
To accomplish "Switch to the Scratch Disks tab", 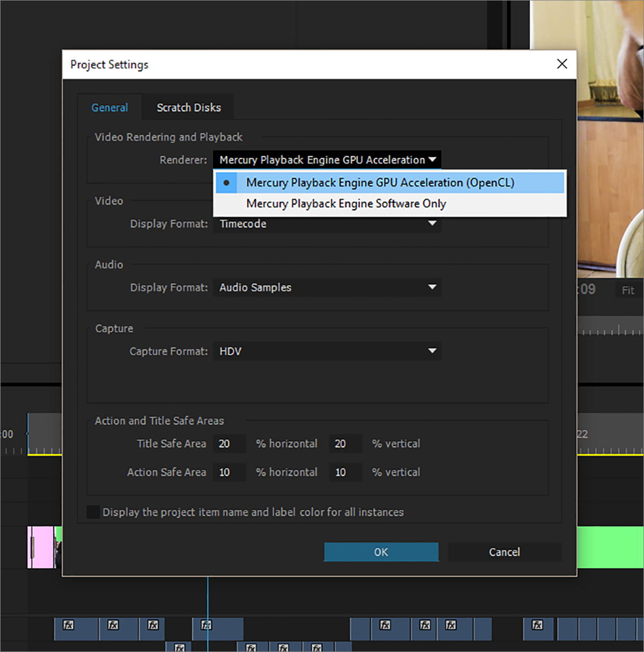I will (x=188, y=107).
